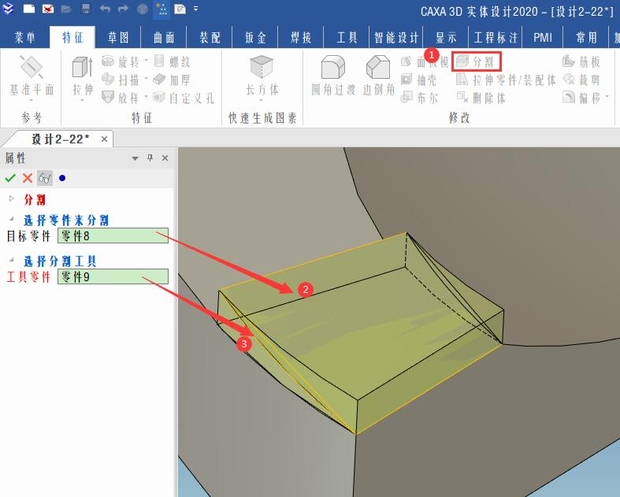
Task: Click the document preview icon in quick access
Action: click(x=180, y=9)
